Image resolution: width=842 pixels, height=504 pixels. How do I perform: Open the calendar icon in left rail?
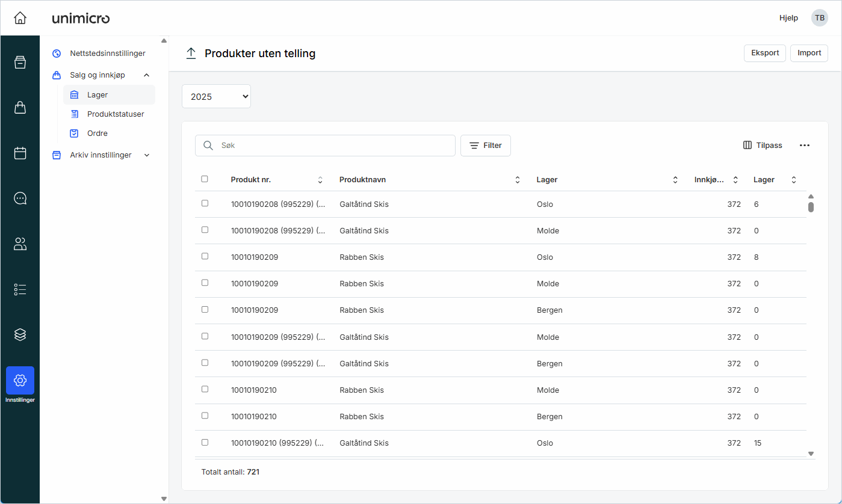20,153
